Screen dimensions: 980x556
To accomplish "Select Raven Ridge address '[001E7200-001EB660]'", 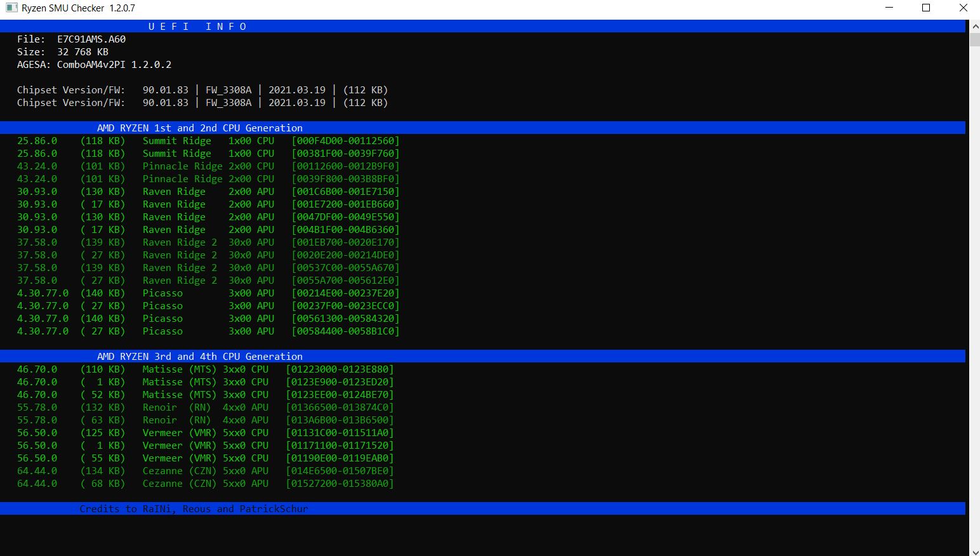I will [x=346, y=204].
